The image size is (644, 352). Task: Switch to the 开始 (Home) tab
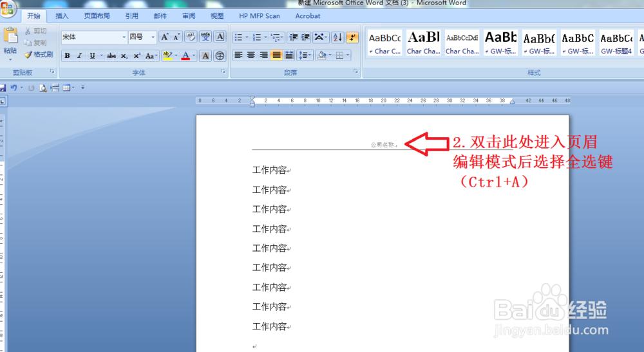click(33, 16)
